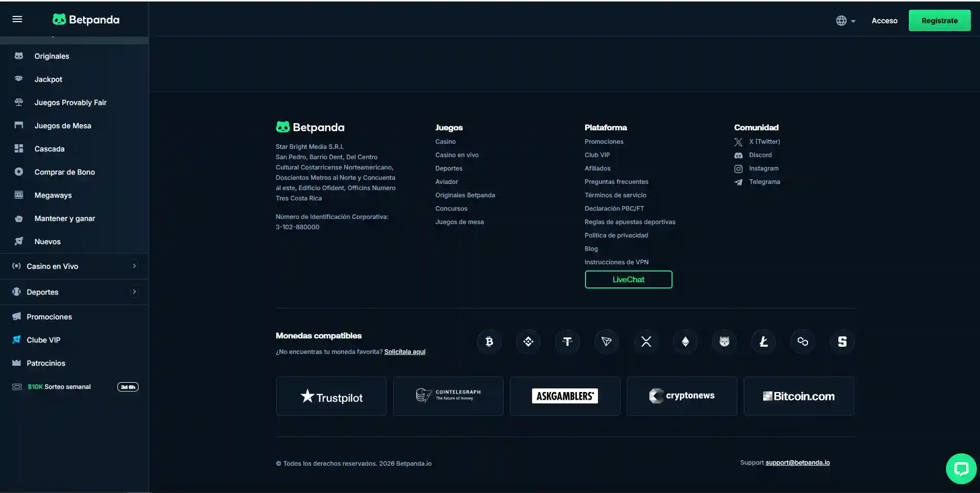Image resolution: width=980 pixels, height=493 pixels.
Task: Open the footer Casino link
Action: pos(445,142)
